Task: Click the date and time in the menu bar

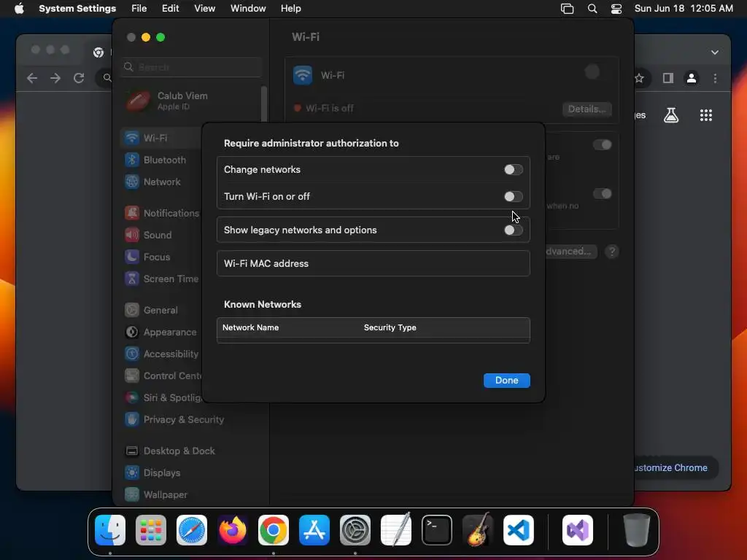Action: click(x=684, y=9)
